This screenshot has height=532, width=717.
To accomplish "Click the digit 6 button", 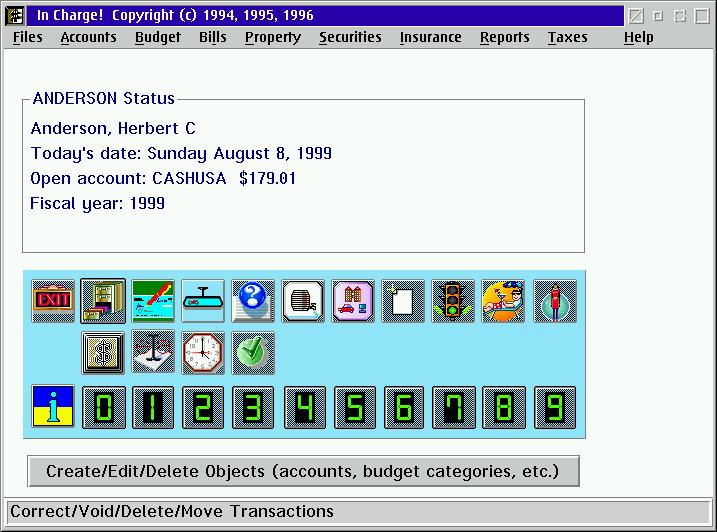I will (404, 407).
